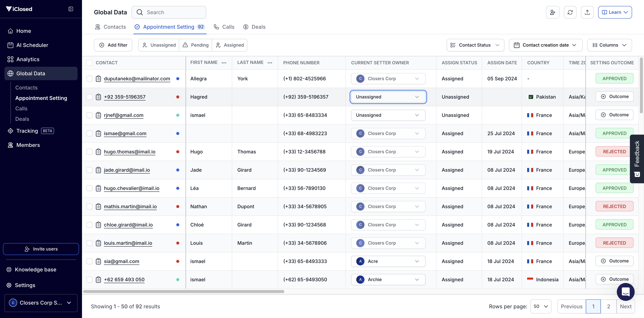Open Analytics in the sidebar
Viewport: 644px width, 318px height.
click(x=28, y=59)
